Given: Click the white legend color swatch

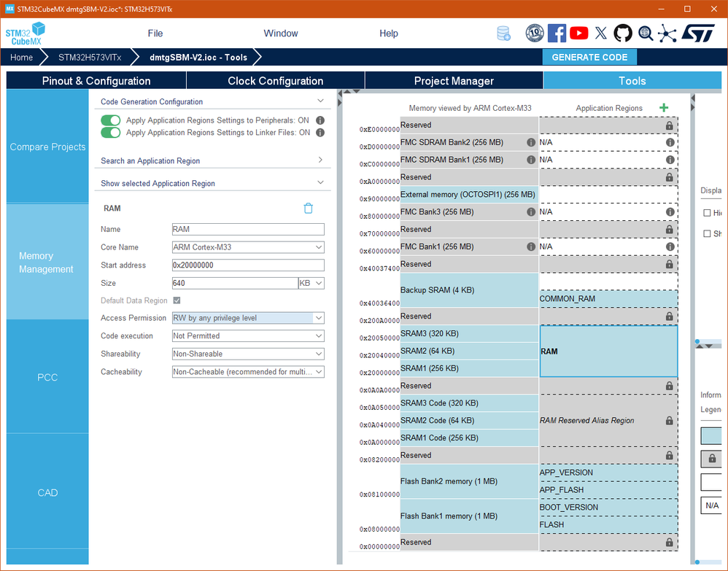Looking at the screenshot, I should tap(711, 482).
